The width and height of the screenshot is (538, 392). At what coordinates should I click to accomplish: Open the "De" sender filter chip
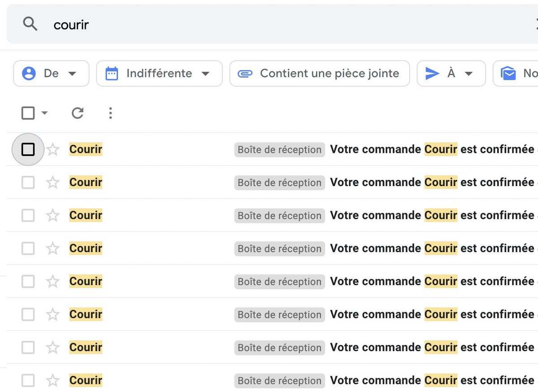(x=51, y=74)
